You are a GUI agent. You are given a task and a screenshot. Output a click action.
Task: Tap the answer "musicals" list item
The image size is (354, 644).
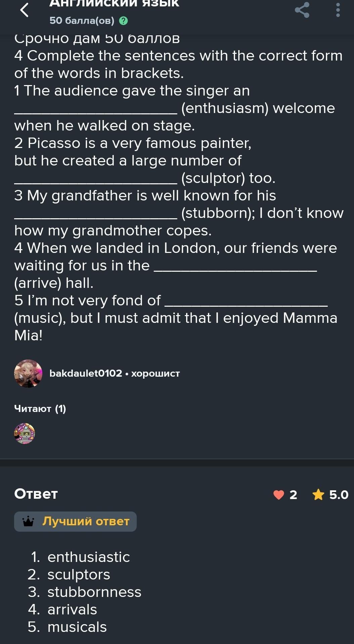click(77, 627)
